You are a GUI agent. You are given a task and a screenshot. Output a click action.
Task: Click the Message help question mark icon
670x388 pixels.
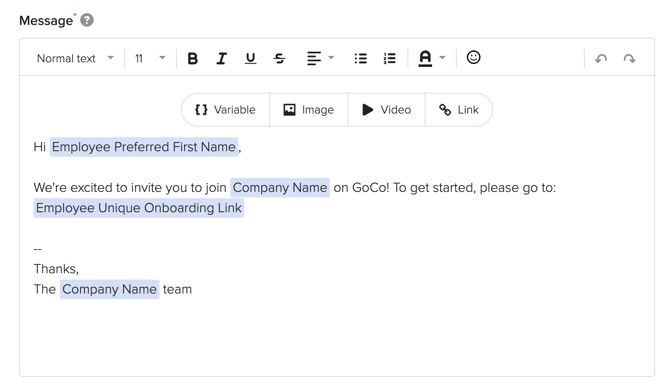click(87, 20)
